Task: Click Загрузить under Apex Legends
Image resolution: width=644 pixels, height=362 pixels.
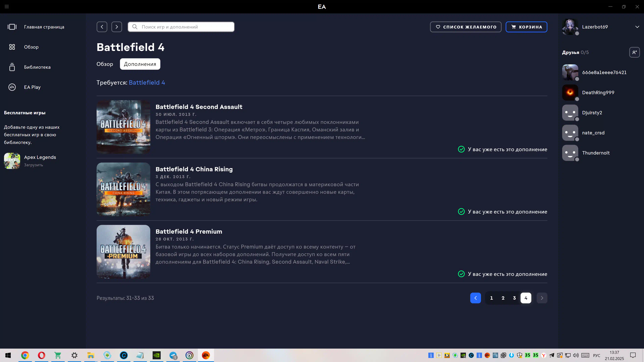Action: click(34, 165)
